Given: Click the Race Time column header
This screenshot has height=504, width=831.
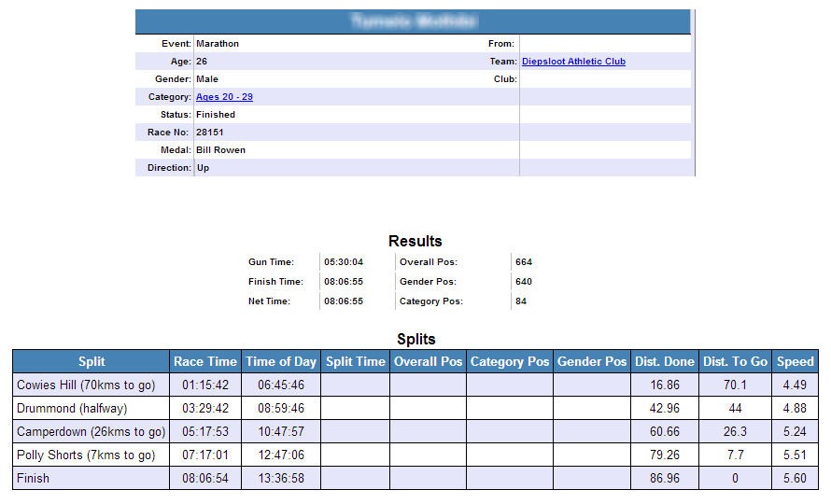Looking at the screenshot, I should pyautogui.click(x=205, y=361).
